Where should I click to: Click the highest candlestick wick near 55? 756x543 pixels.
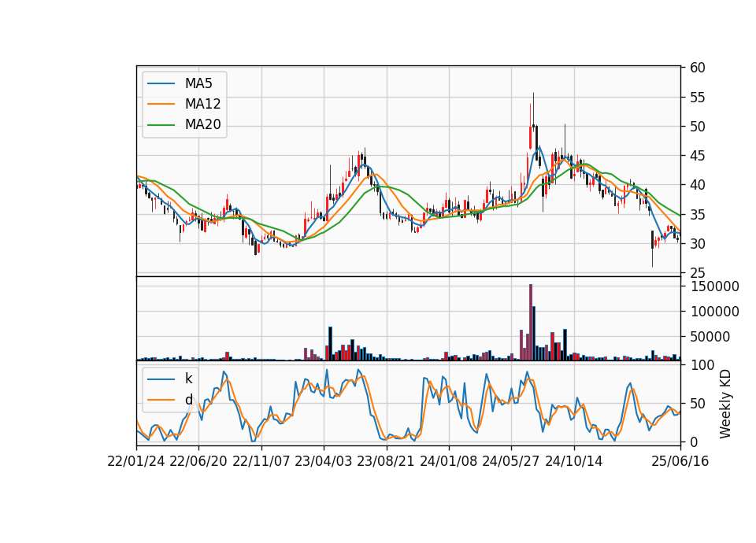[x=533, y=109]
